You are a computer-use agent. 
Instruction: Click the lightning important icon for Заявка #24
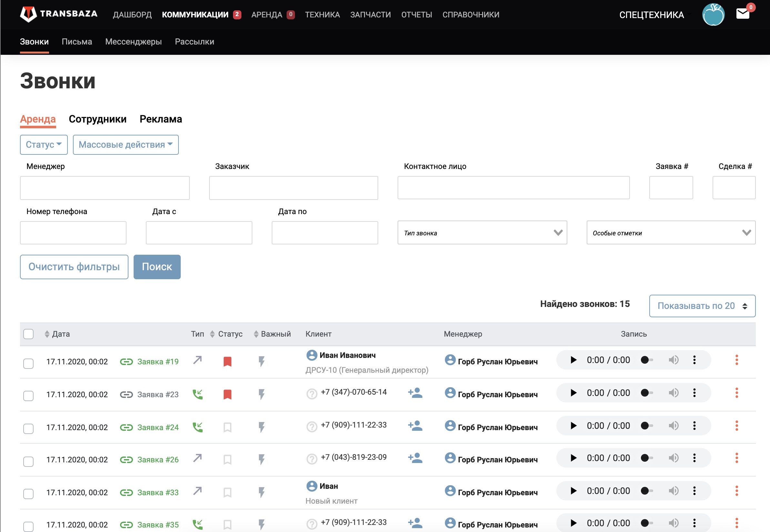[x=261, y=427]
